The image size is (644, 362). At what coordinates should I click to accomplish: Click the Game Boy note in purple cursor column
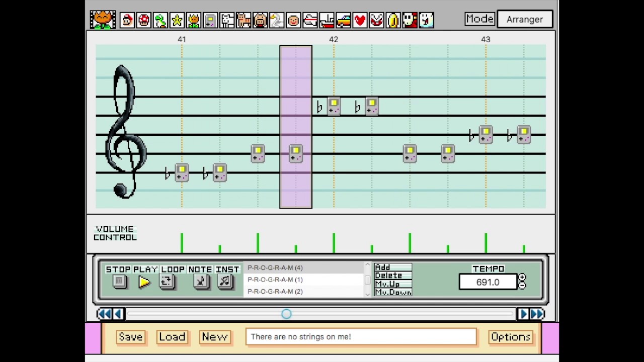pos(296,154)
